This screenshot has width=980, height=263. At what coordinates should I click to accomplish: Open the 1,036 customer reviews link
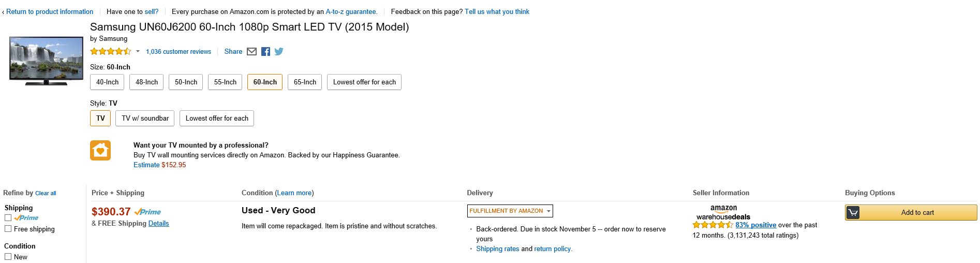[x=179, y=52]
